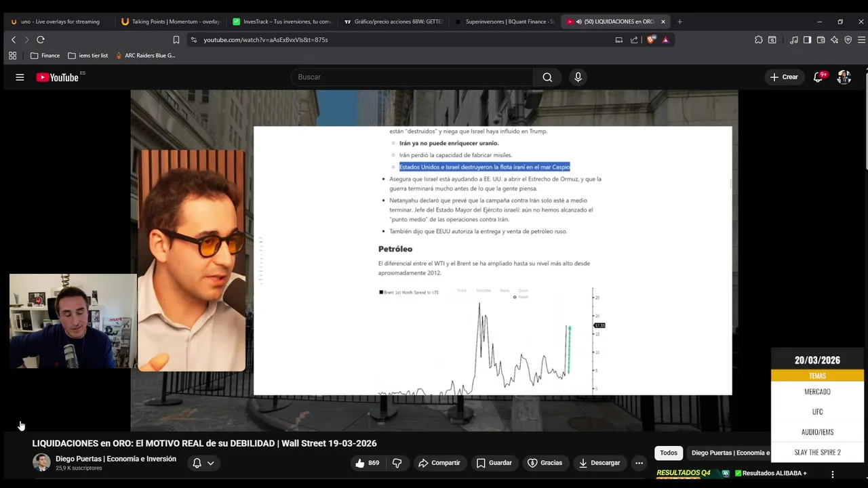
Task: Switch to the Talking Points Momentum tab
Action: point(170,22)
